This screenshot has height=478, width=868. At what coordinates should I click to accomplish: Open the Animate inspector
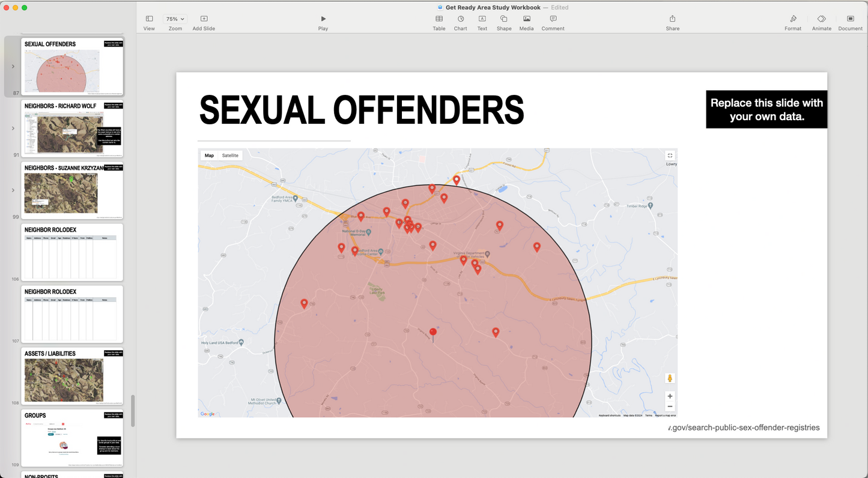[x=822, y=22]
